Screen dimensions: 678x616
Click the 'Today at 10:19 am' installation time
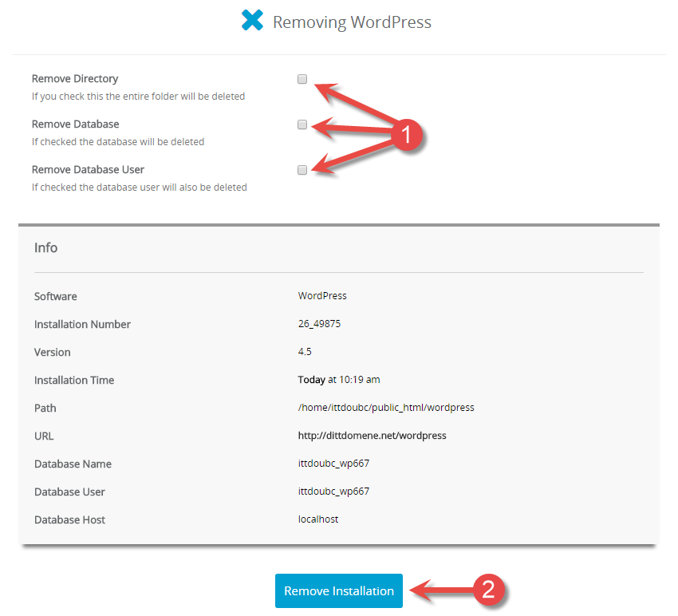click(339, 380)
